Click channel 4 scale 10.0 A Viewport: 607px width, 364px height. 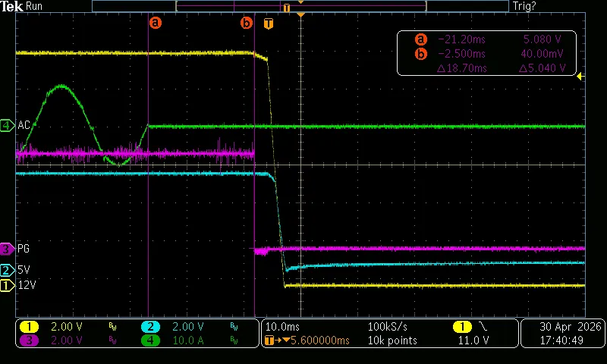[x=188, y=340]
